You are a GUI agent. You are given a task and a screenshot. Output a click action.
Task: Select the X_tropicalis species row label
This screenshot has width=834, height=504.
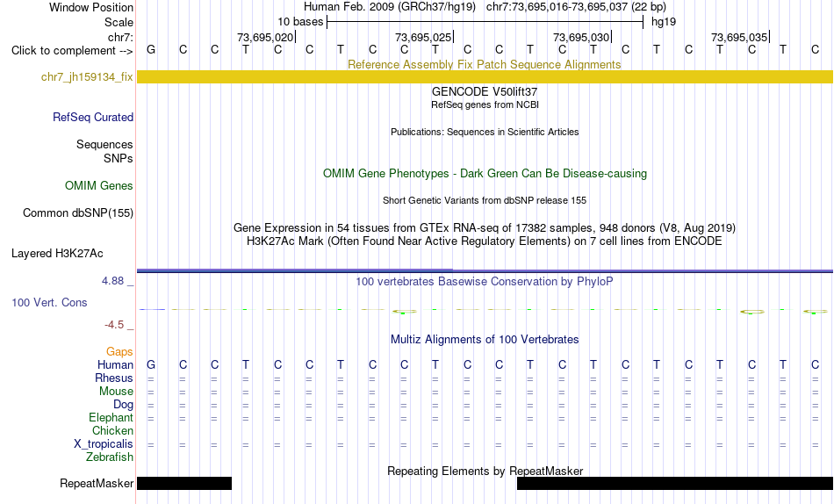click(104, 444)
